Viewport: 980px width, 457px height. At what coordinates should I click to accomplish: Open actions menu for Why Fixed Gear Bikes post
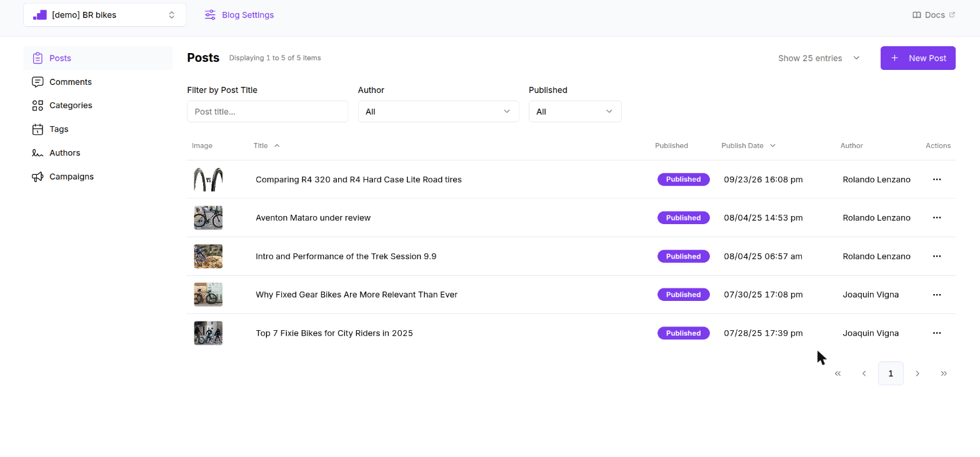(937, 295)
